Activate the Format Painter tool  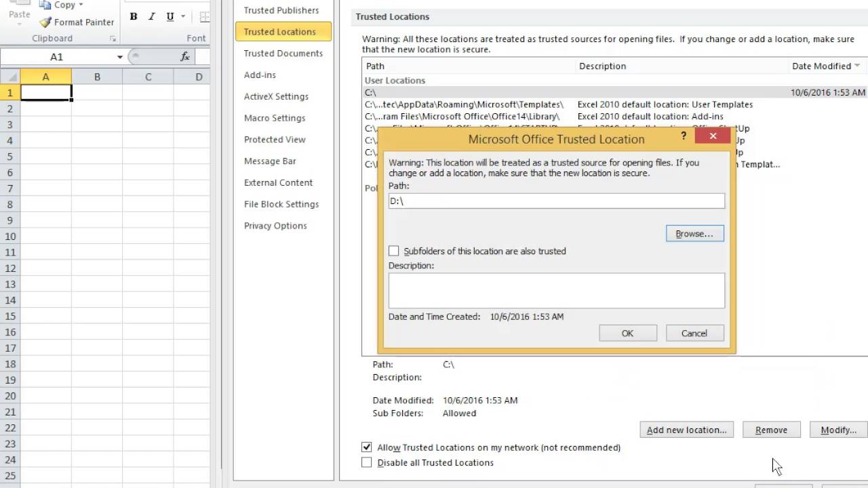(76, 22)
